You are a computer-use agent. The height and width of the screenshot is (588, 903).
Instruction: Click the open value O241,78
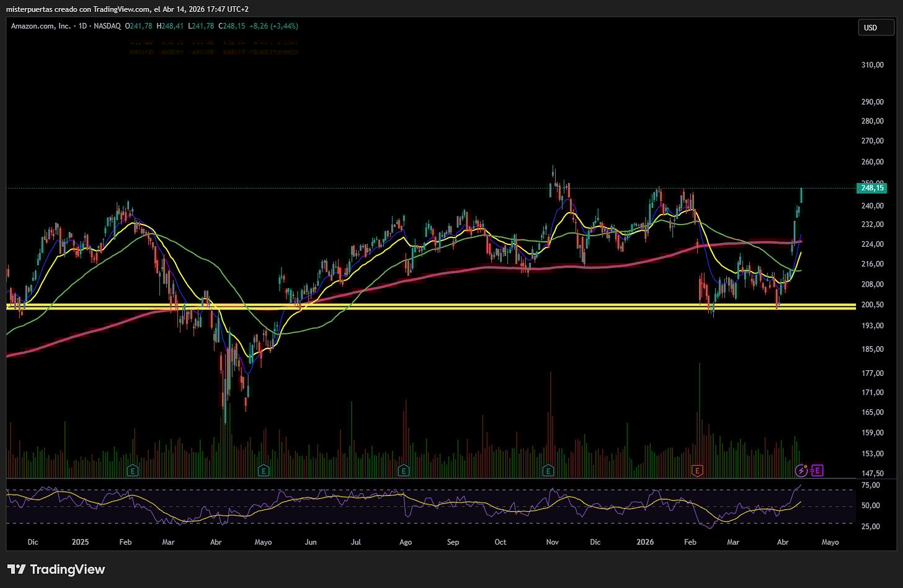(139, 26)
